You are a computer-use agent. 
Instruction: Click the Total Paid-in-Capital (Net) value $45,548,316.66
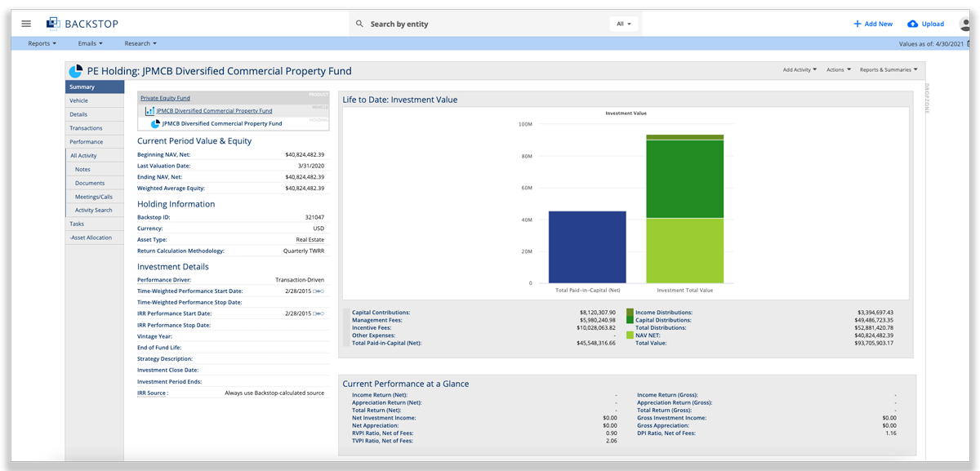point(596,343)
